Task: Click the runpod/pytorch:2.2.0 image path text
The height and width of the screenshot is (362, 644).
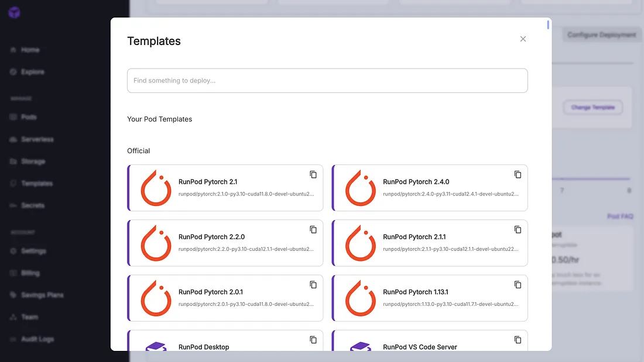Action: click(x=246, y=249)
